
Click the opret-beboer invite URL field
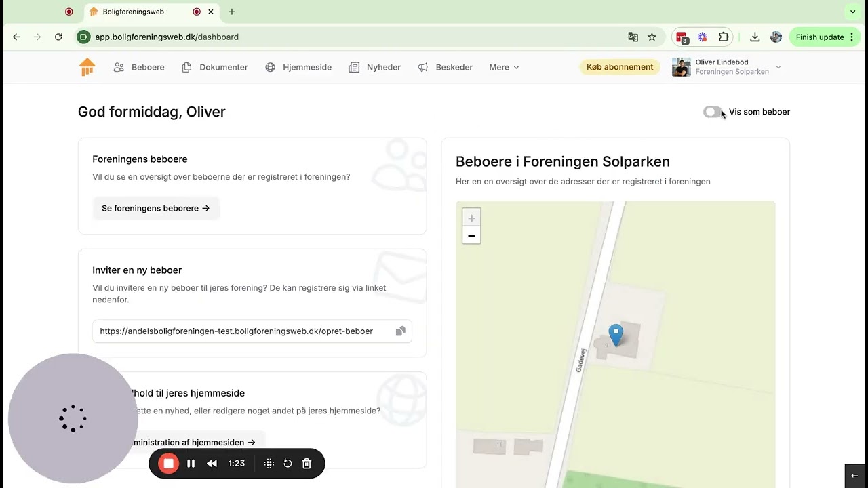tap(252, 331)
